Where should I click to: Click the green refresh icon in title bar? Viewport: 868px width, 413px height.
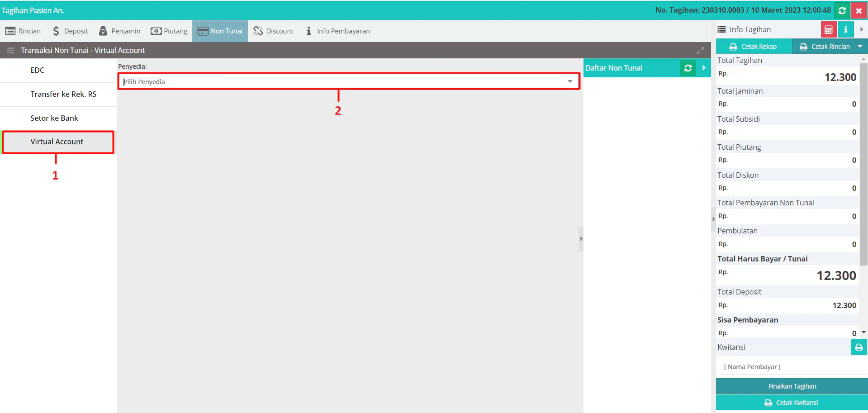[x=842, y=10]
